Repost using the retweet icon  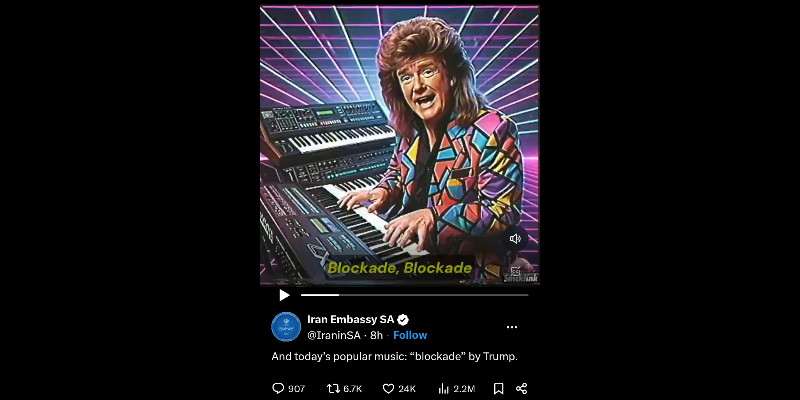333,389
